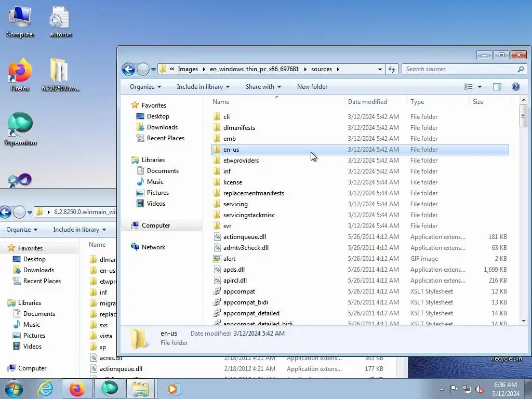Launch Supermium from the desktop shortcut

(x=20, y=129)
